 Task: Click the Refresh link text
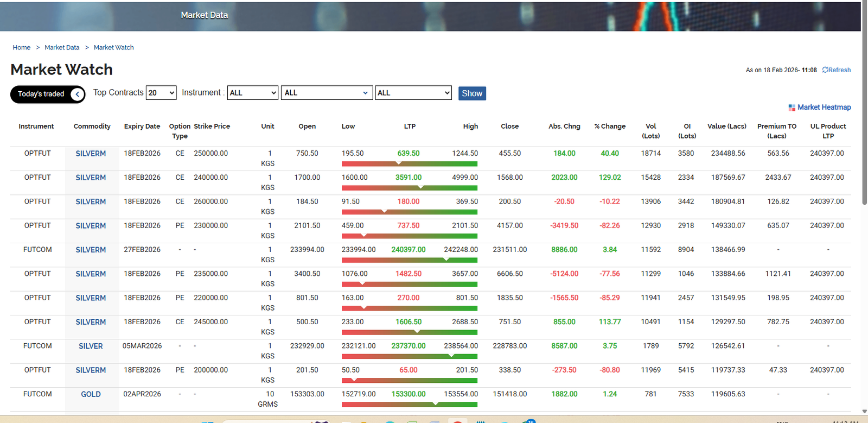[x=839, y=70]
